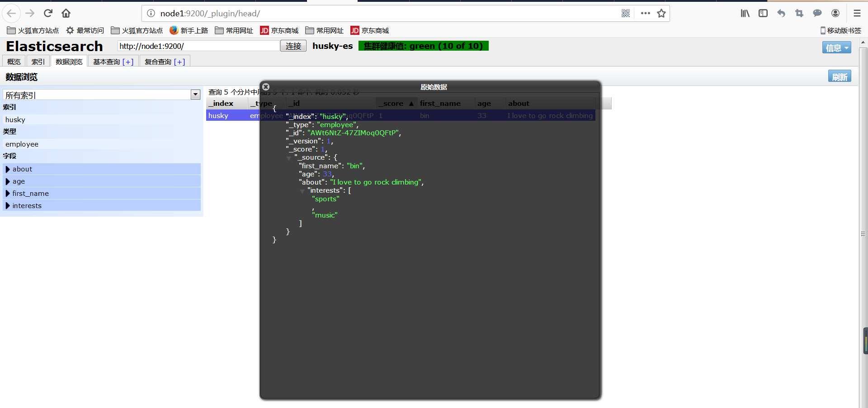868x408 pixels.
Task: Expand the first_name field filter
Action: coord(102,193)
